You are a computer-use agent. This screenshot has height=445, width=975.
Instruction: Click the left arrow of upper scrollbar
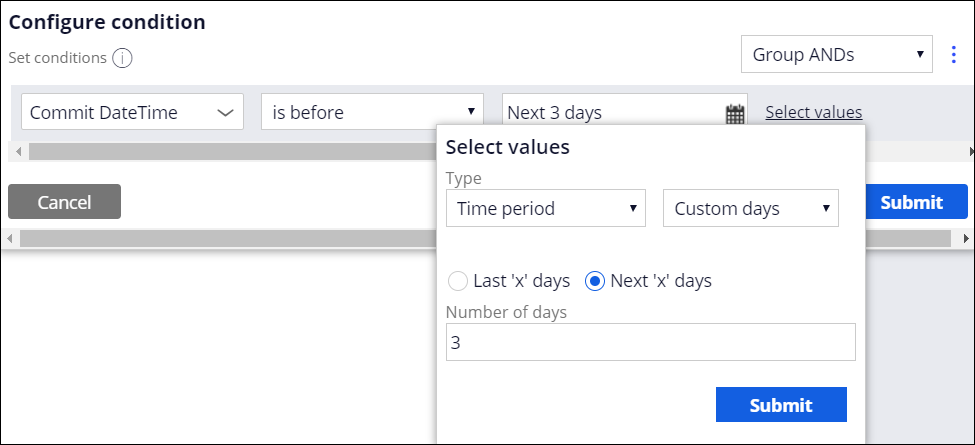[18, 151]
